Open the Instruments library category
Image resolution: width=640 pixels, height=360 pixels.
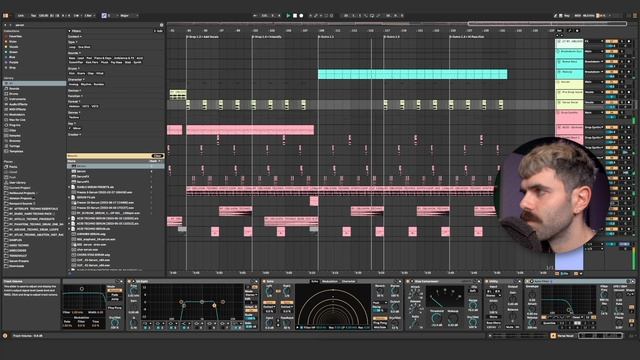(17, 99)
